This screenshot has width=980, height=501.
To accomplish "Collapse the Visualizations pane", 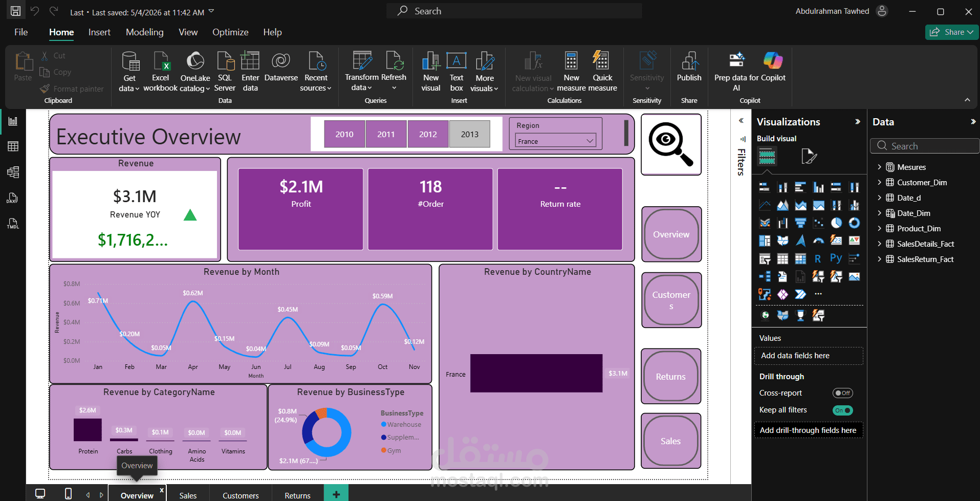I will pos(858,122).
